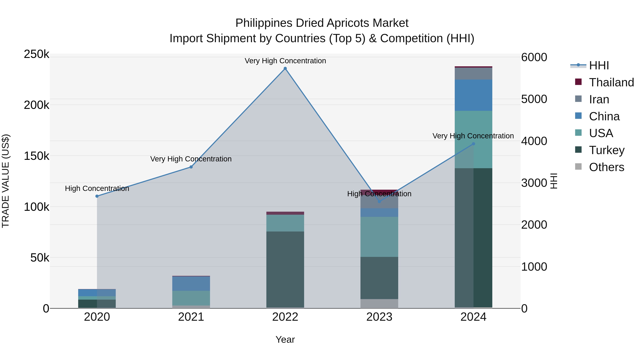
Task: Click the 5000 right axis tick label
Action: tap(534, 99)
